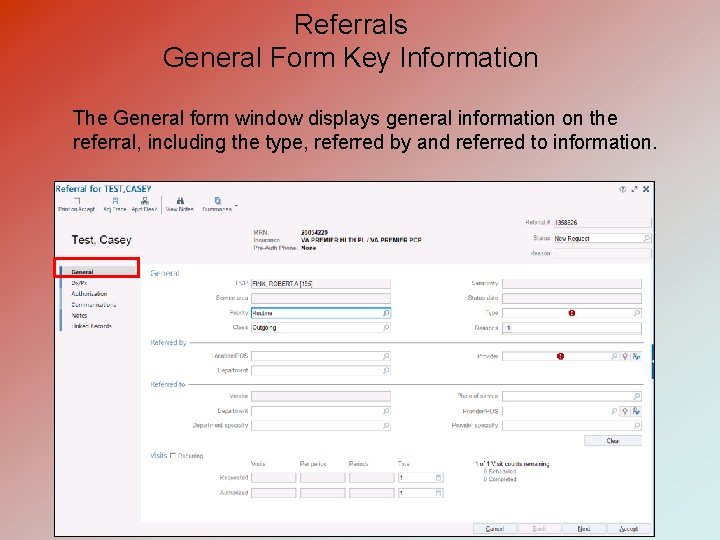Click the Location/POS input field
This screenshot has height=540, width=720.
321,356
